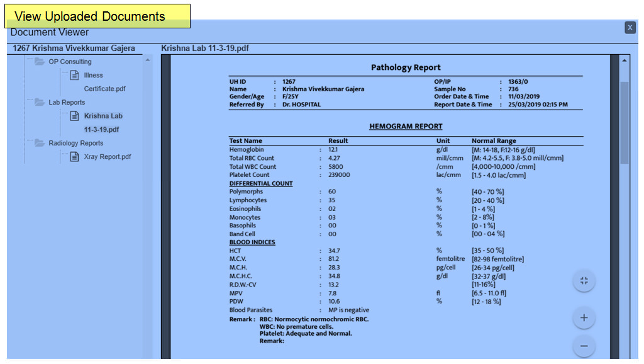Click the order date 11/03/2019
The height and width of the screenshot is (364, 644).
click(524, 96)
